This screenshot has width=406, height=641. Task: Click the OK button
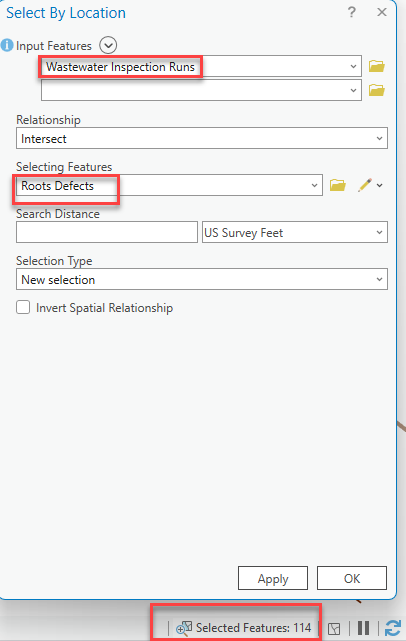point(352,578)
